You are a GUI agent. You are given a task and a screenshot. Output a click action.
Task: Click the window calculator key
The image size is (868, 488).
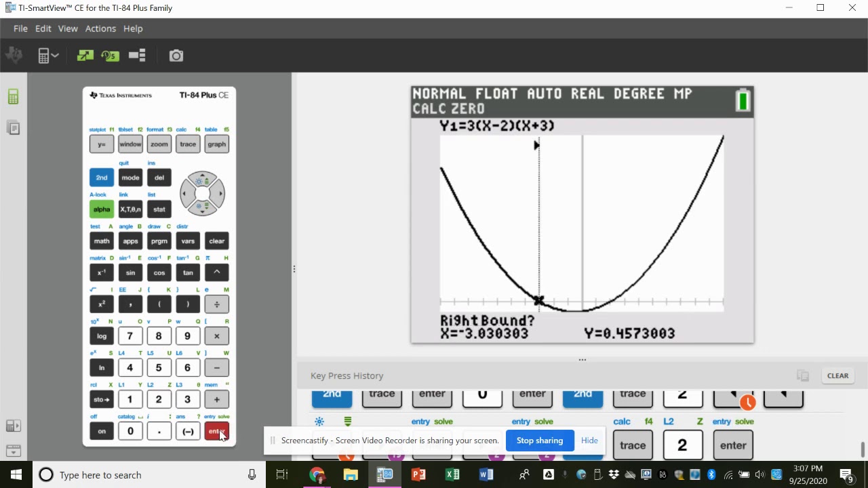tap(130, 144)
